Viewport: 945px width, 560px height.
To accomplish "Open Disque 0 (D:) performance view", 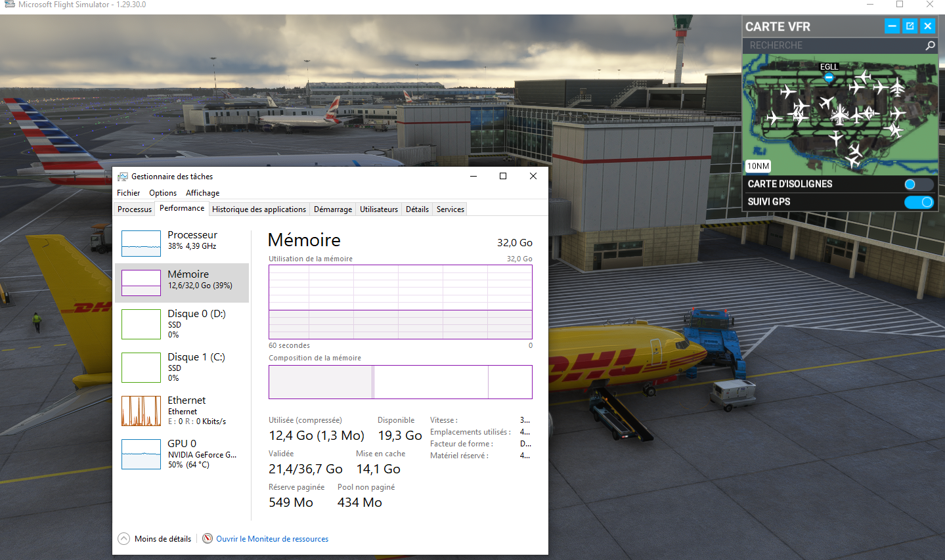I will 182,324.
